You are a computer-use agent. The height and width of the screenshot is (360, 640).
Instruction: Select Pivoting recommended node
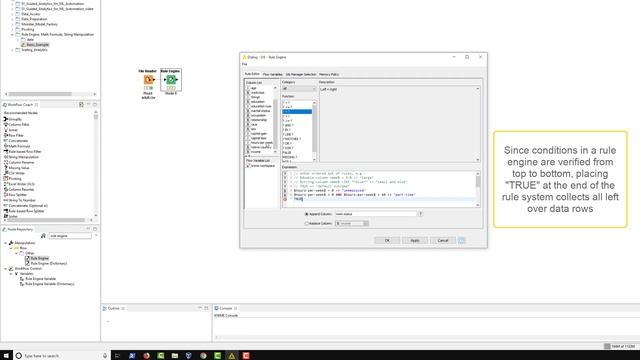[x=13, y=178]
